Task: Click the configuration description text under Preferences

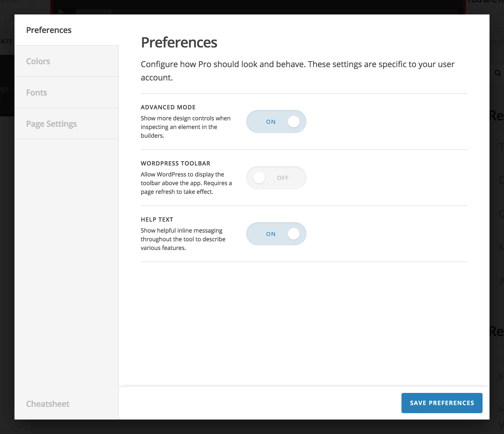Action: coord(297,71)
